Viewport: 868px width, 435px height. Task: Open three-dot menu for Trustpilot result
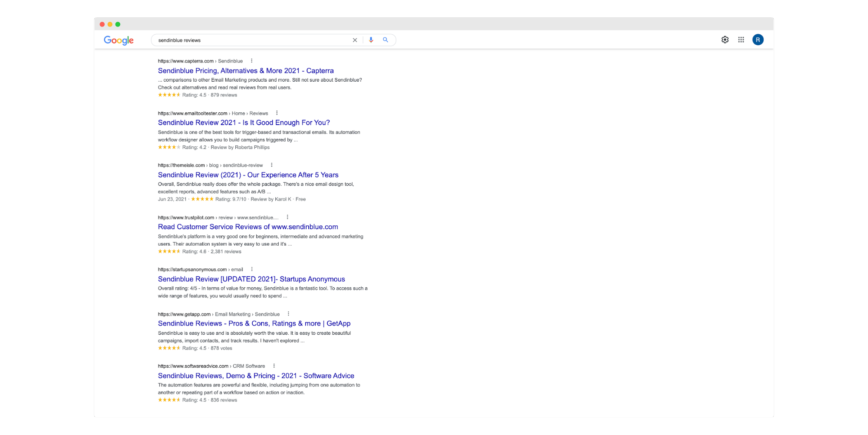pyautogui.click(x=287, y=217)
